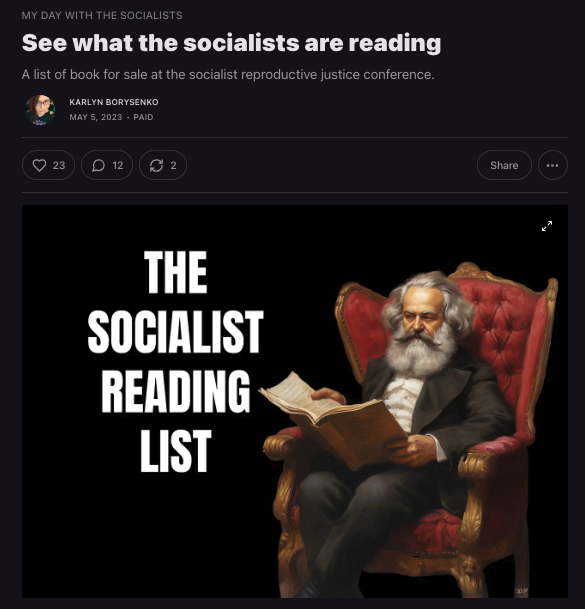Open the three-dot more options menu

coord(552,165)
